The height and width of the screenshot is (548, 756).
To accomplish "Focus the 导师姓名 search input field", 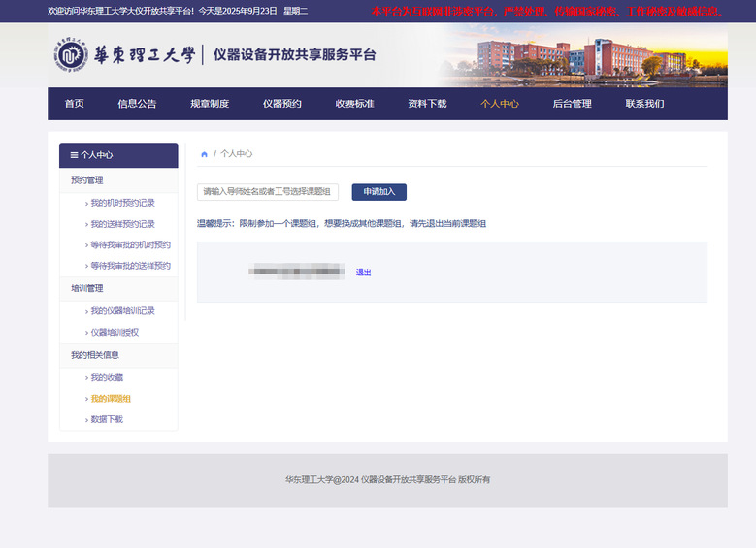I will [268, 192].
